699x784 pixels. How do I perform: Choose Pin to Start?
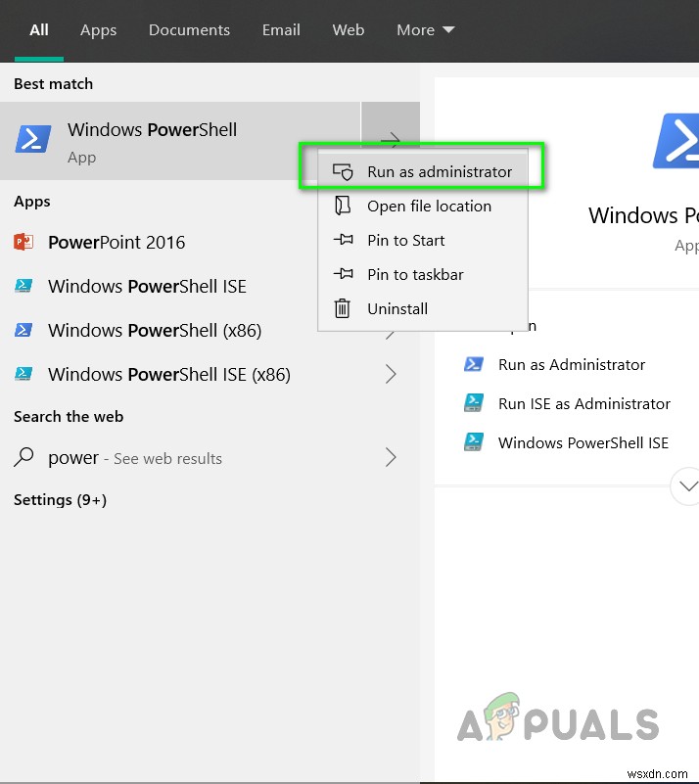click(423, 241)
